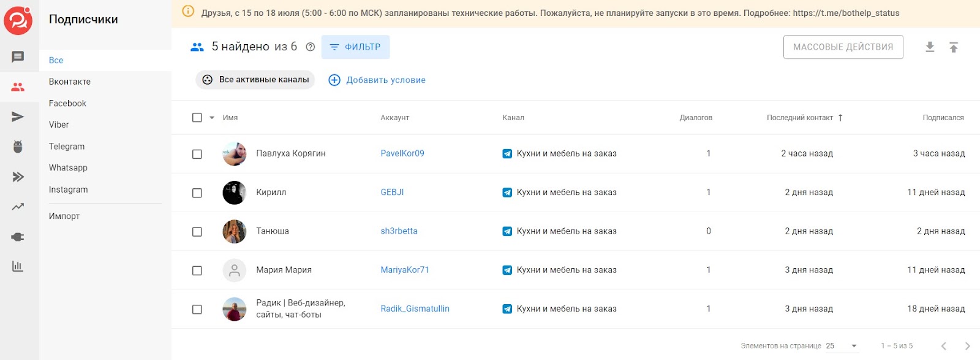The width and height of the screenshot is (980, 360).
Task: Sort by Последний контакт column
Action: click(800, 118)
